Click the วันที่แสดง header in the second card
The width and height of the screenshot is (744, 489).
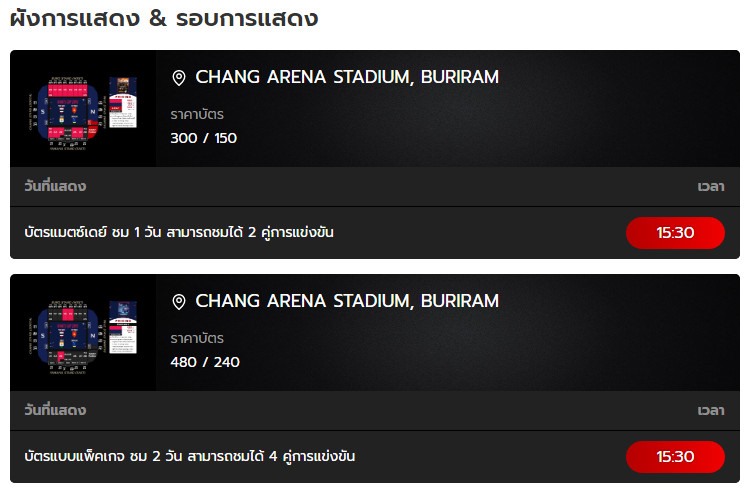55,410
